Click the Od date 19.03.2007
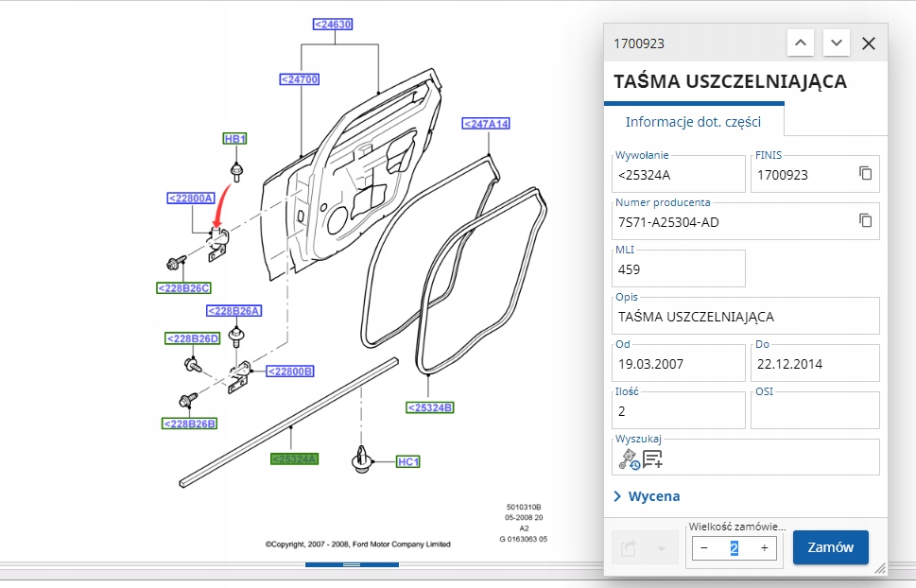 point(678,364)
